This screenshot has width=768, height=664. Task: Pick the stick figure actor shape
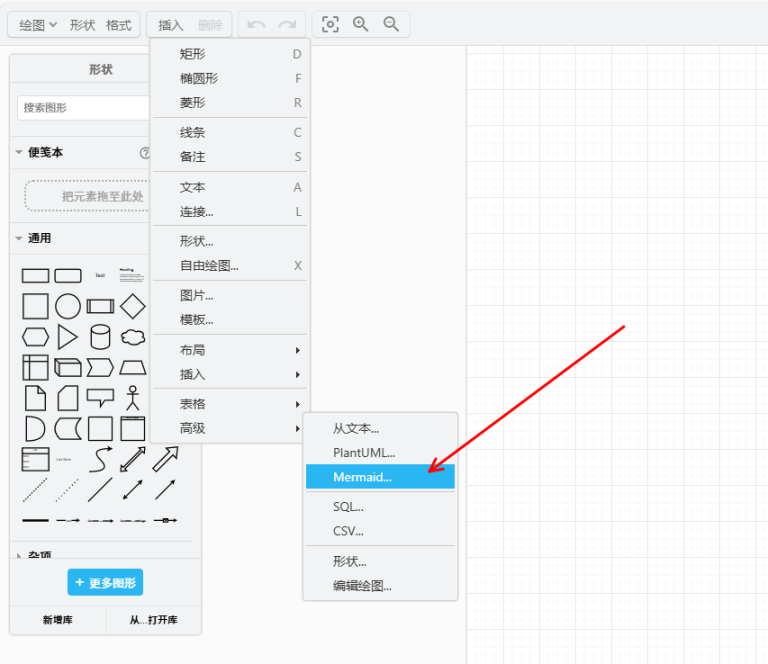click(132, 398)
